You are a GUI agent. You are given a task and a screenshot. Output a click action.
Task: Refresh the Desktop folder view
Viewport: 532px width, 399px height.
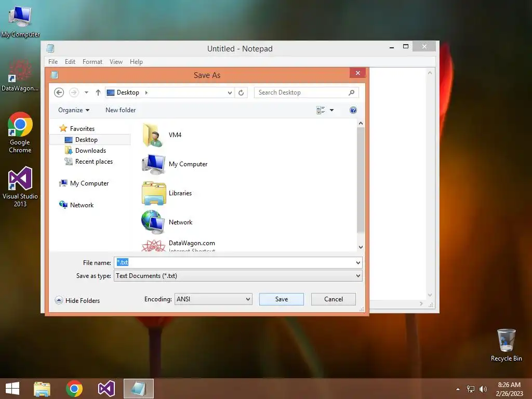(x=241, y=92)
